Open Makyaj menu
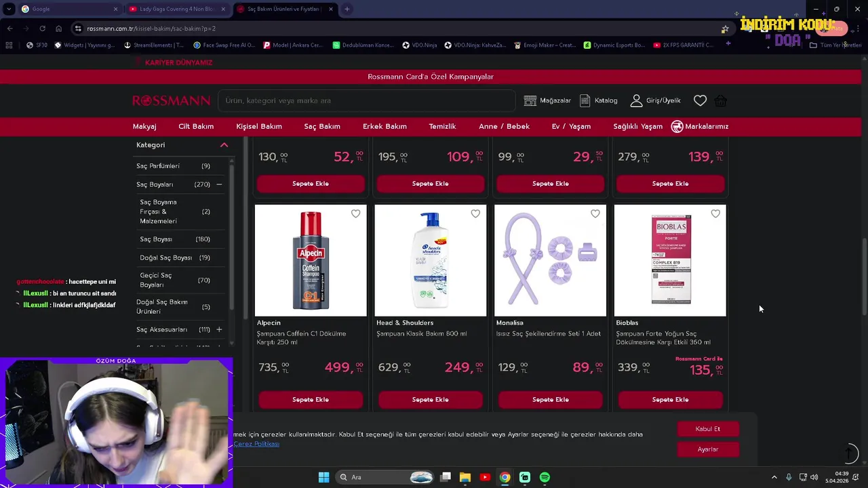The width and height of the screenshot is (868, 488). pyautogui.click(x=144, y=126)
